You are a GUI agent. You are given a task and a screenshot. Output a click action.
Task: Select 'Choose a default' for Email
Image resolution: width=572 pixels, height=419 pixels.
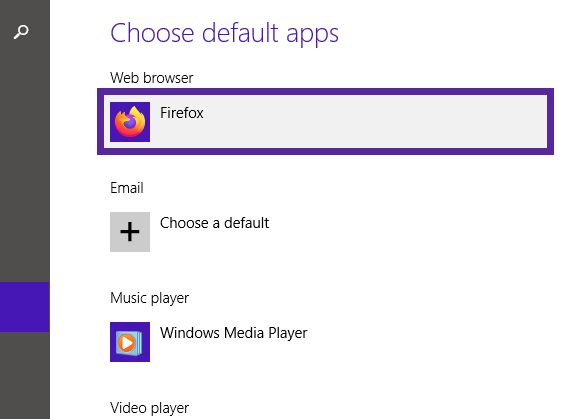[x=214, y=223]
